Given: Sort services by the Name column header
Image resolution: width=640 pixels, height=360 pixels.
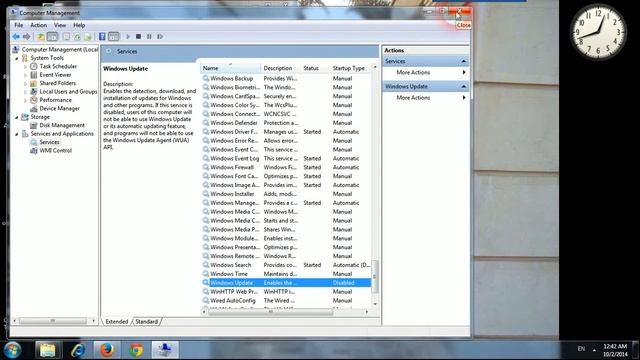Looking at the screenshot, I should 231,68.
